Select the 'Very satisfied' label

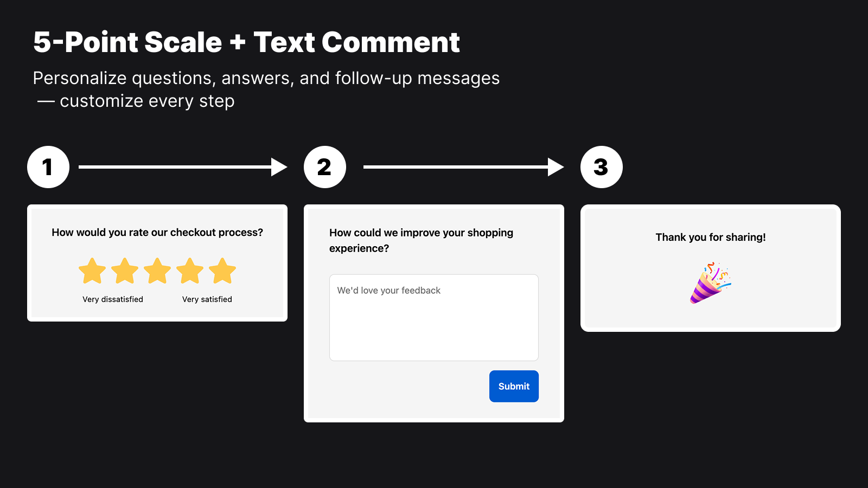(x=207, y=299)
